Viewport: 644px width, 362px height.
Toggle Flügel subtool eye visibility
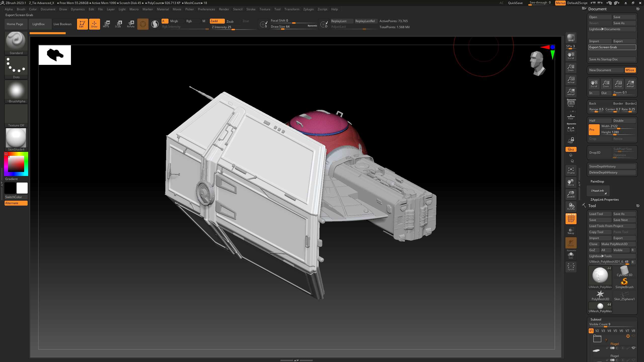point(633,348)
